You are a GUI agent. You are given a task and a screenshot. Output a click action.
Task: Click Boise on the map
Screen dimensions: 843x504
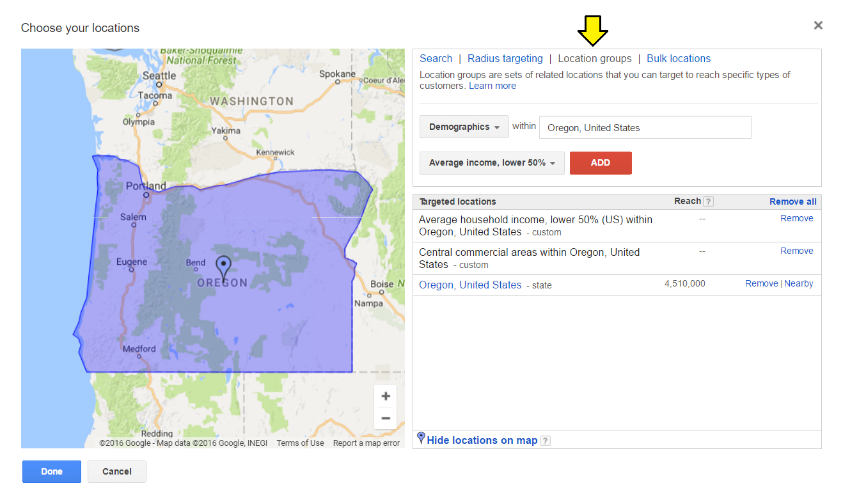(x=382, y=284)
